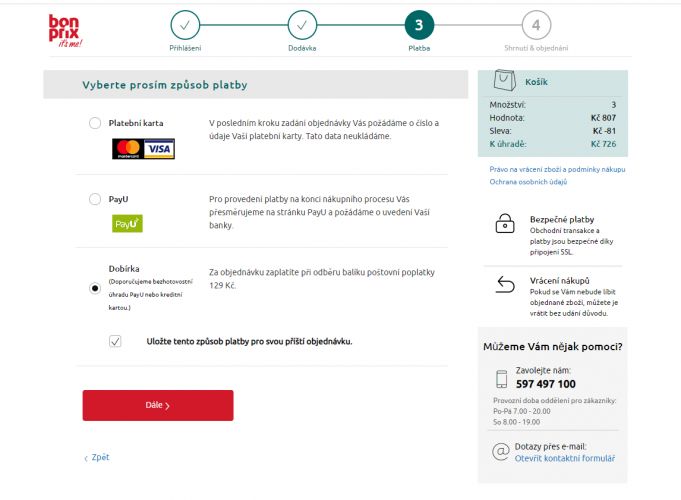Click the green PayU logo
681x500 pixels.
point(127,224)
